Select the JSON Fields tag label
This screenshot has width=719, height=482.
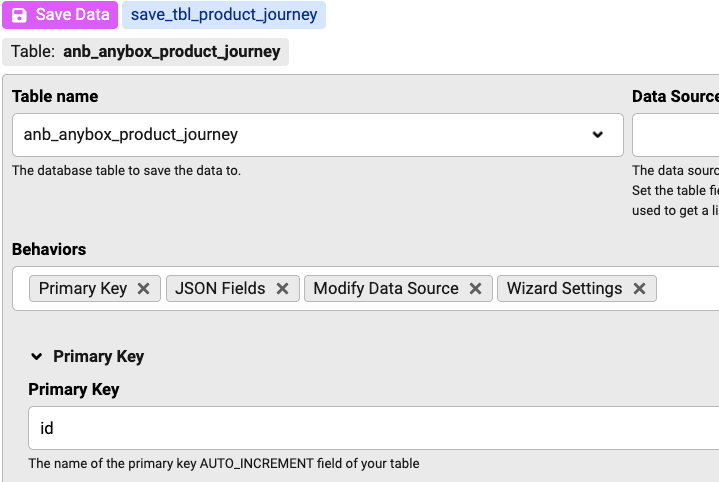(220, 288)
